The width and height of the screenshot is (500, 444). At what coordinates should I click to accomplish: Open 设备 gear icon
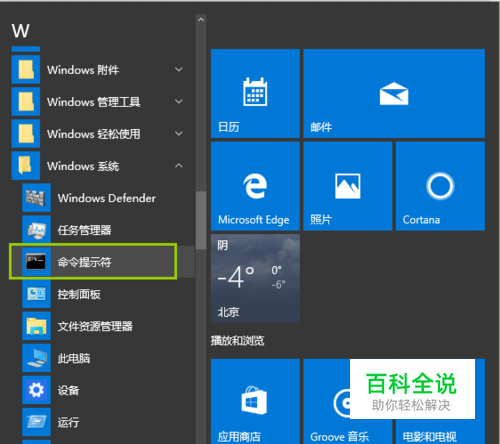(x=36, y=390)
